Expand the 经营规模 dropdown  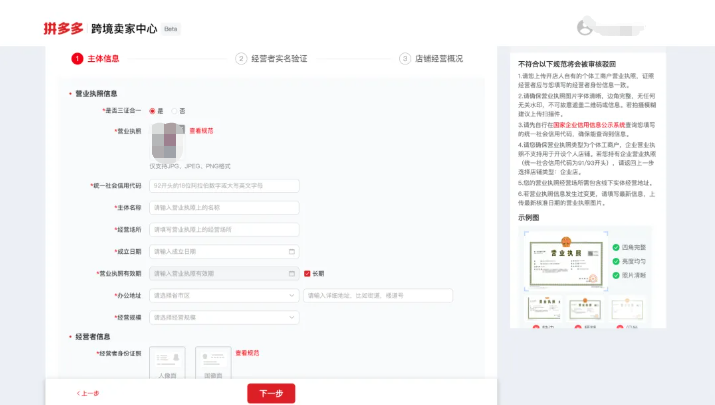(x=224, y=317)
